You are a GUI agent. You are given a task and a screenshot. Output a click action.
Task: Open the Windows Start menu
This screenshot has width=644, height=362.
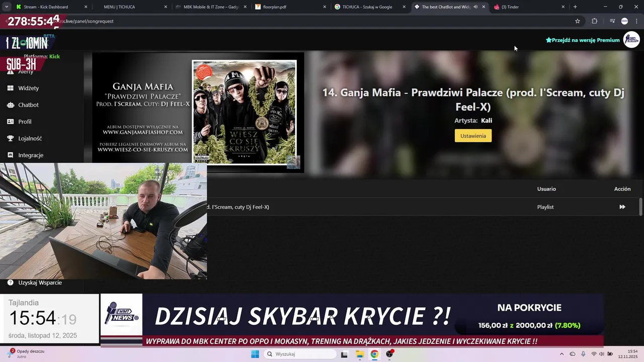tap(255, 354)
